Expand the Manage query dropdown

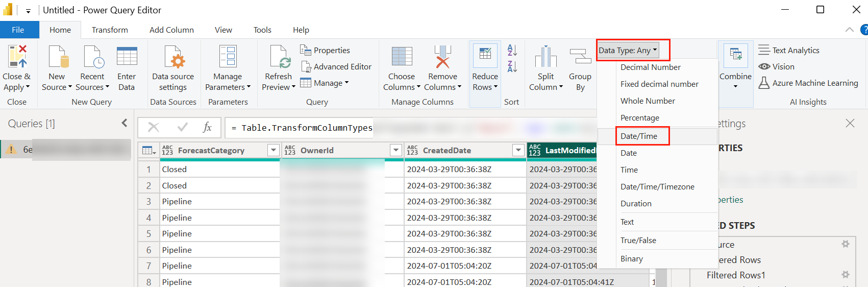click(x=346, y=83)
